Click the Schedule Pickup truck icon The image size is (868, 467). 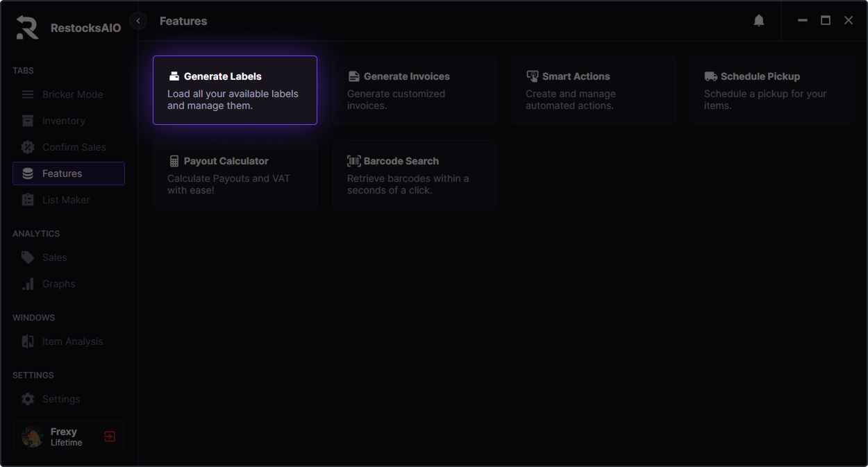[710, 76]
